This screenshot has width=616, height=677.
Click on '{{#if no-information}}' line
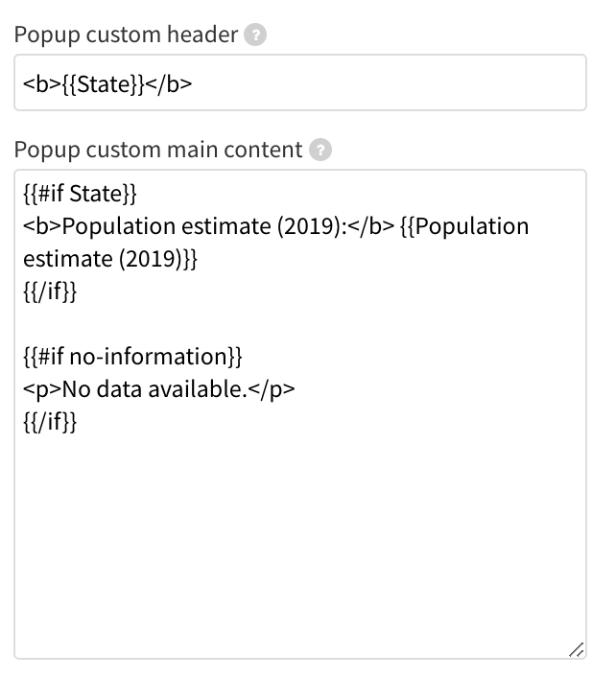pos(132,357)
